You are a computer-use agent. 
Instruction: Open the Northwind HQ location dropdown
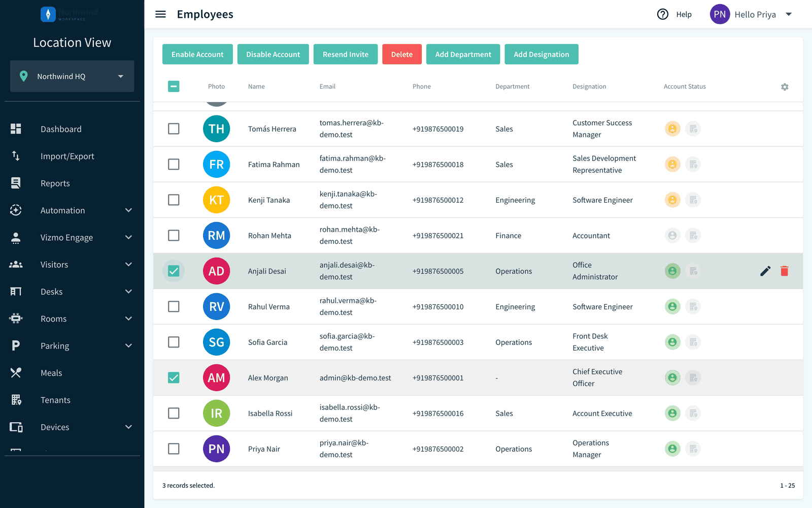point(72,76)
